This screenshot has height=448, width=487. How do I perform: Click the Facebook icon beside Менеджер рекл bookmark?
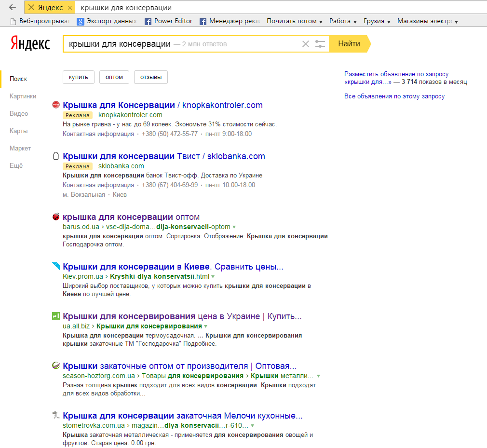203,21
